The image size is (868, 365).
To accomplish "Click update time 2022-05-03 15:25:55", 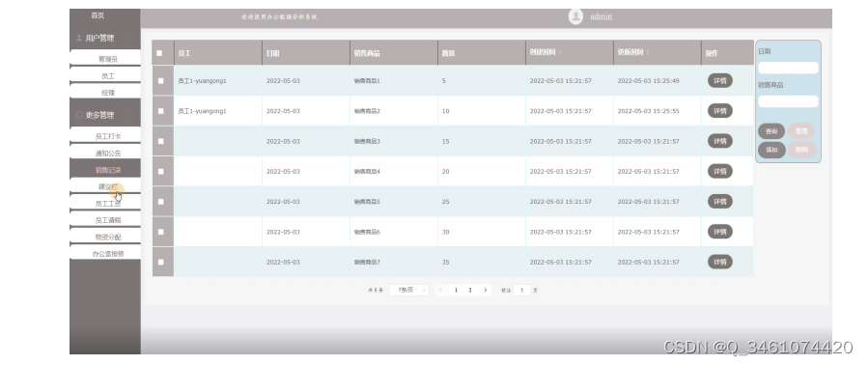I will [648, 111].
